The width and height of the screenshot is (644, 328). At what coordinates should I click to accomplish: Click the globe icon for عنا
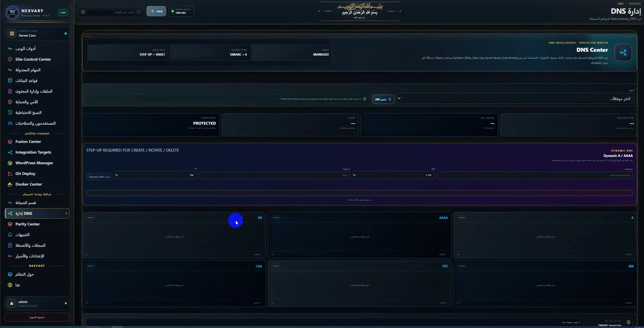10,285
